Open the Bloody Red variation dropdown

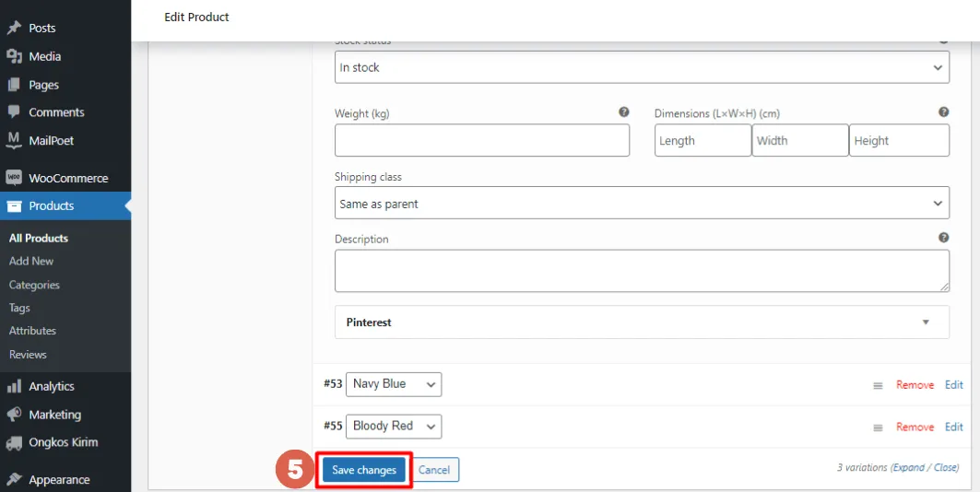(394, 427)
